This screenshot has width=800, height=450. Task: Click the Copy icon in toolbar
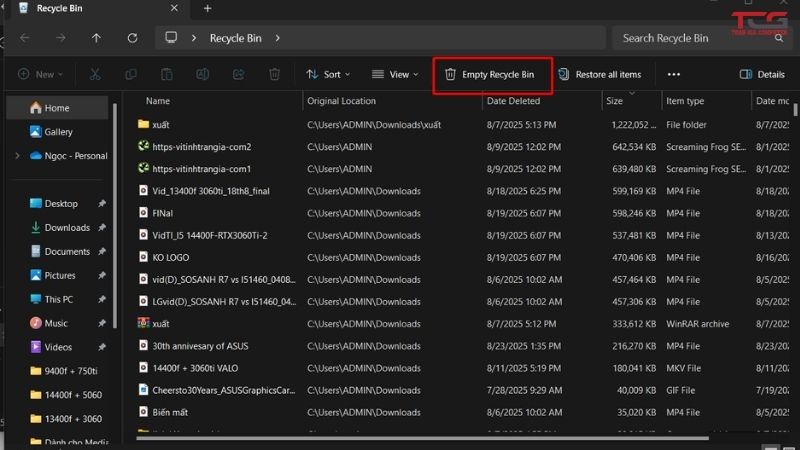tap(131, 74)
